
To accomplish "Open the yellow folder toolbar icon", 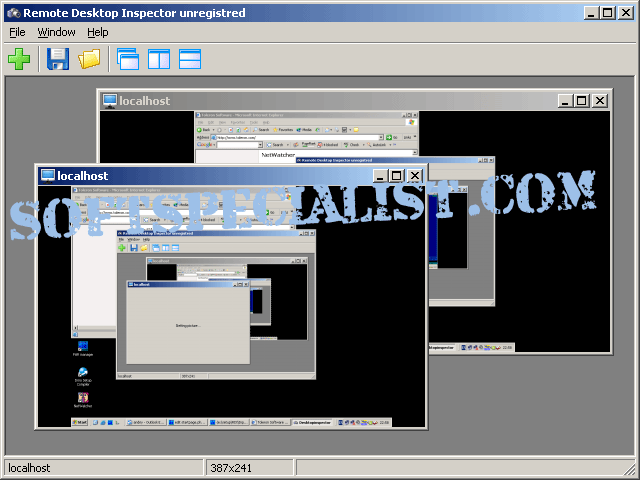I will pyautogui.click(x=88, y=59).
